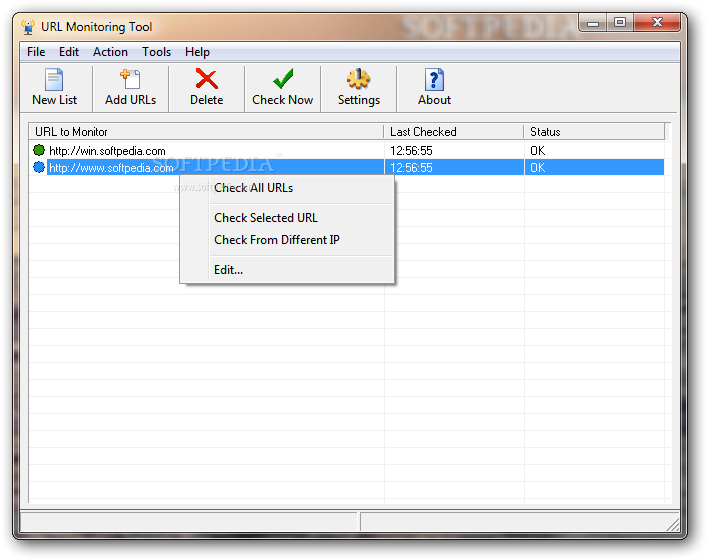
Task: Click the Add URLs toolbar icon
Action: [x=130, y=79]
